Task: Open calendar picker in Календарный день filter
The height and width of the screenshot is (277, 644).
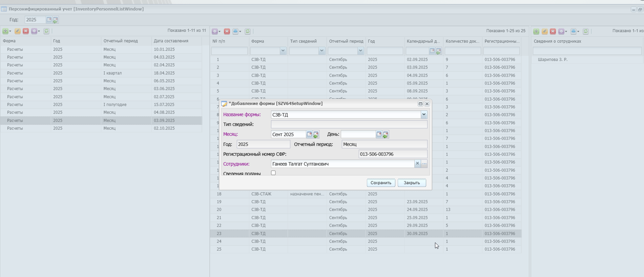Action: pos(432,51)
